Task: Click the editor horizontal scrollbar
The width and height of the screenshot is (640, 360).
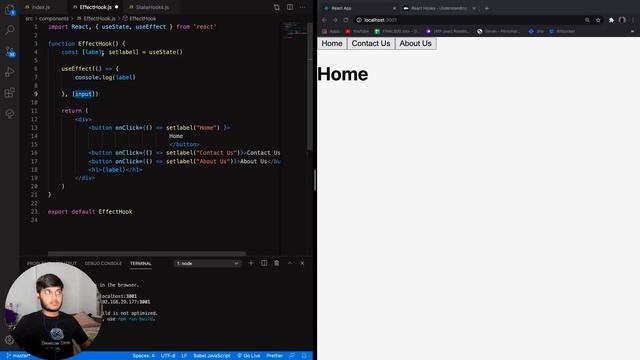Action: (147, 253)
